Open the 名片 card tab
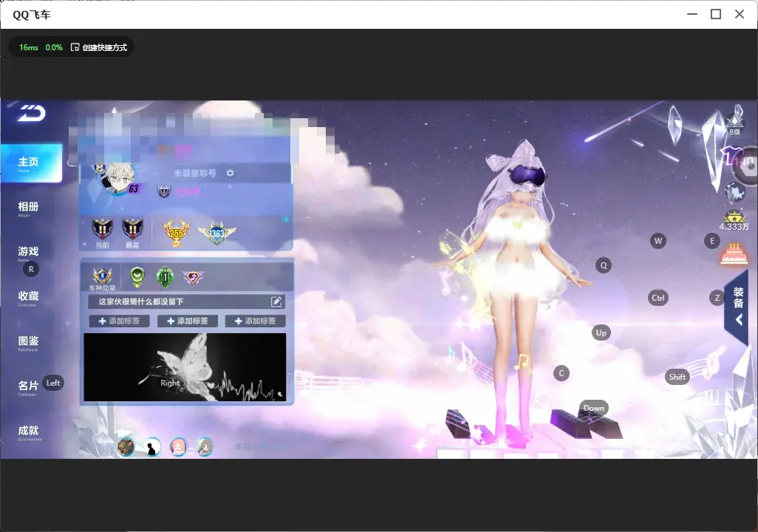 [28, 387]
